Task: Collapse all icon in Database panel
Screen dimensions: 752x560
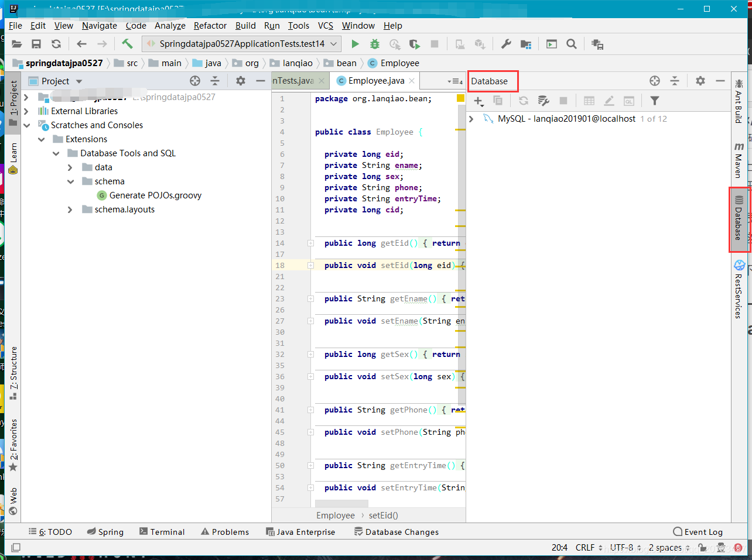Action: 675,81
